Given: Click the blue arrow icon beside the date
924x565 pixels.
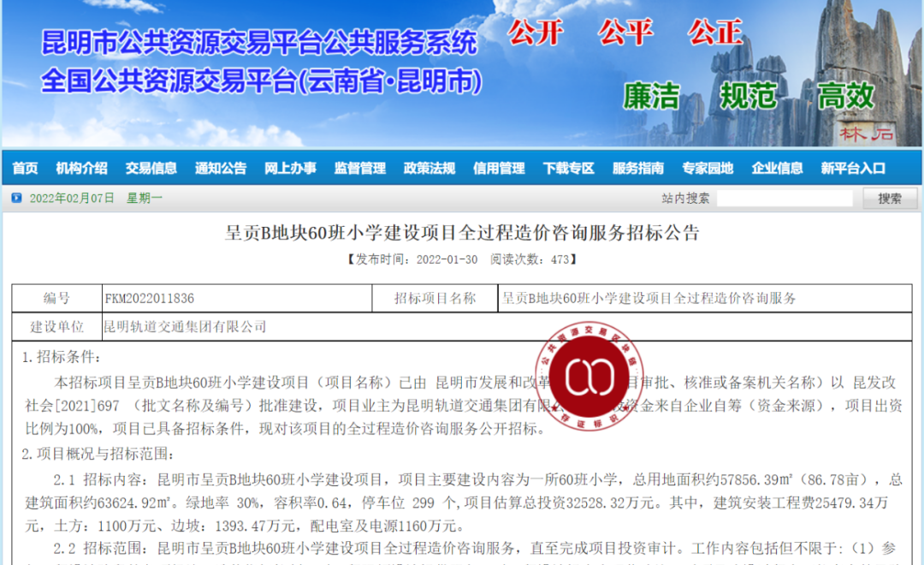Looking at the screenshot, I should [16, 198].
